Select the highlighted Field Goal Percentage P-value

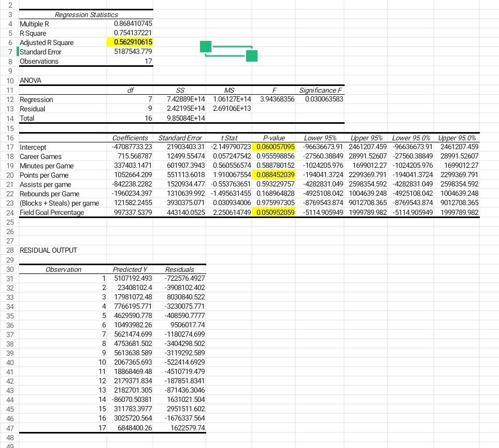(x=274, y=212)
